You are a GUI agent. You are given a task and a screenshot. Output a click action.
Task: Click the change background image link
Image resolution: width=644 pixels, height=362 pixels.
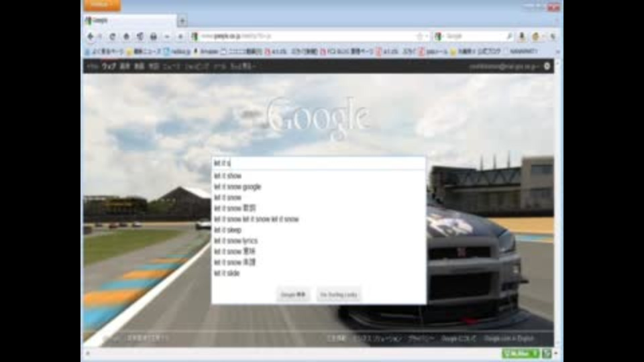point(147,338)
